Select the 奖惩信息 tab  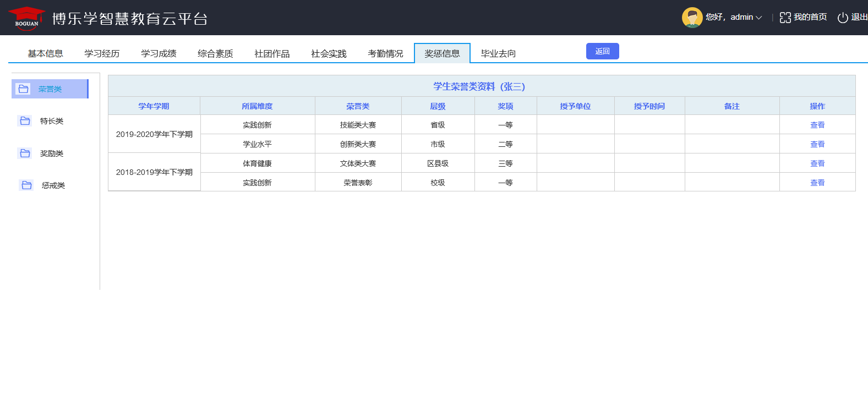pyautogui.click(x=442, y=53)
